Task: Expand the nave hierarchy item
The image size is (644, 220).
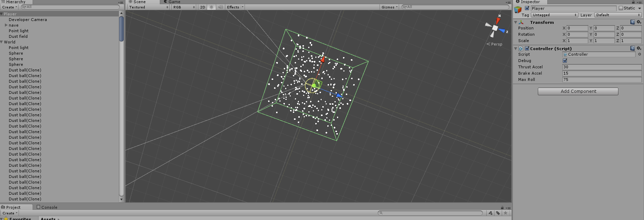Action: click(x=6, y=25)
